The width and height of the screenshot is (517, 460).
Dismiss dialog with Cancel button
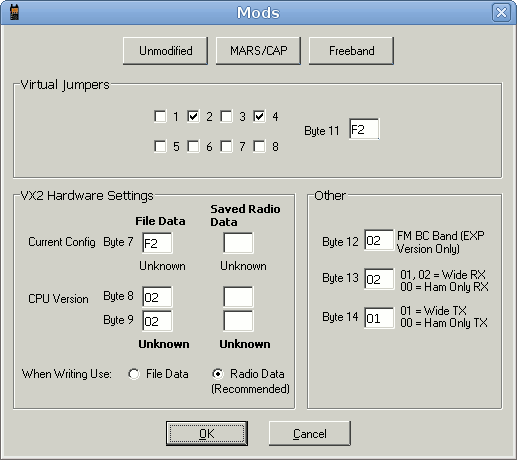310,434
